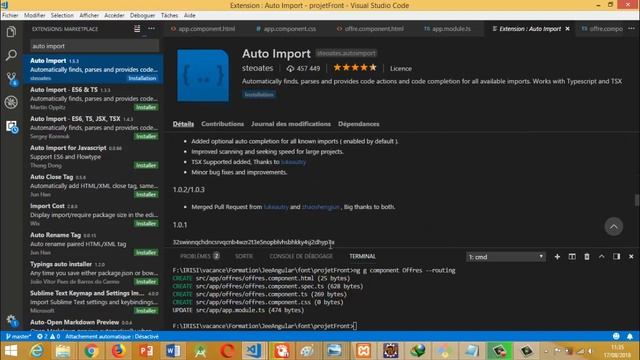Select the TERMINAL panel tab

click(x=362, y=256)
